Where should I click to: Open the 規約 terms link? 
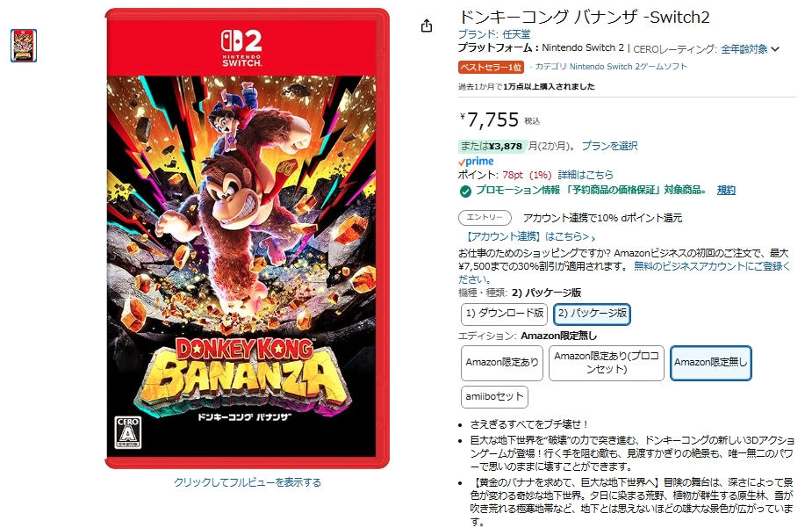pyautogui.click(x=726, y=190)
